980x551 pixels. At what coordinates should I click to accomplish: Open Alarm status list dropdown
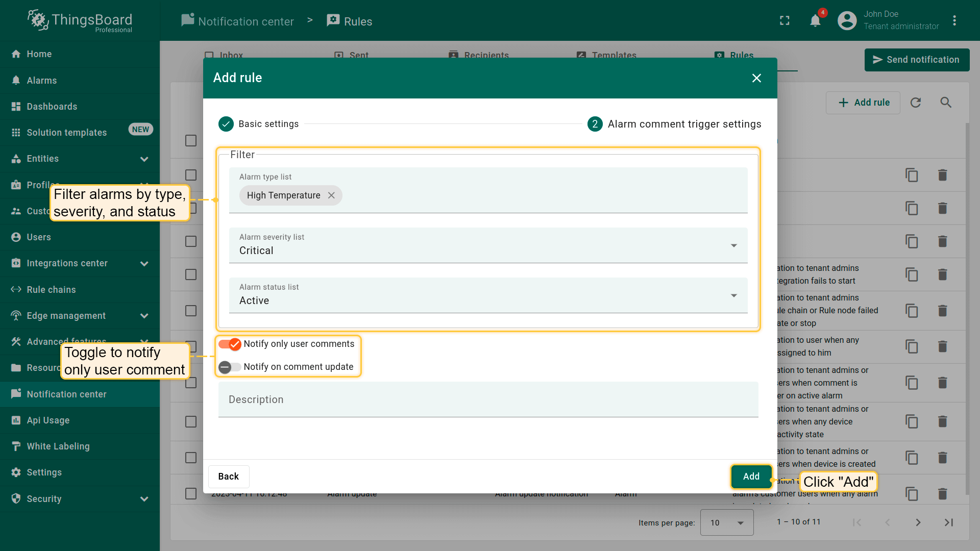point(488,295)
